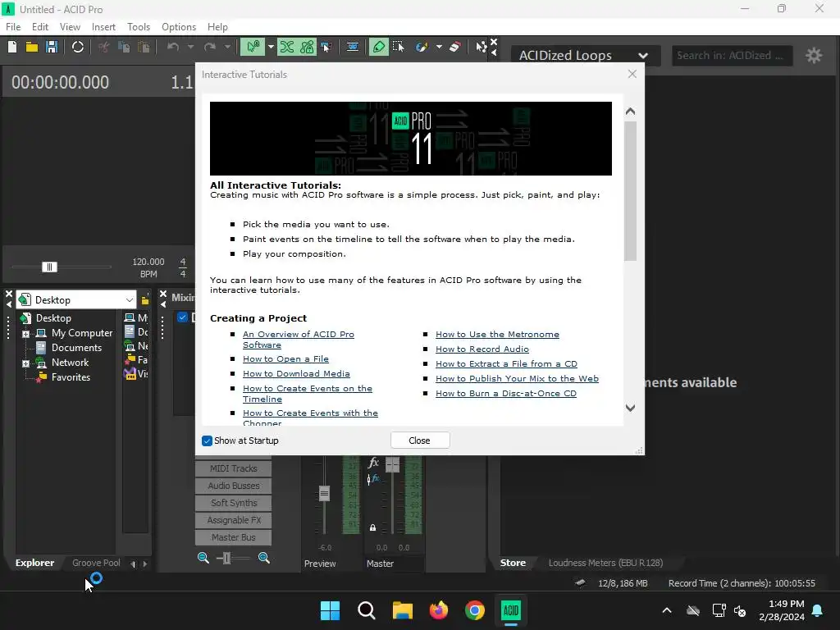Open the Explorer Desktop path dropdown
840x630 pixels.
(x=129, y=300)
